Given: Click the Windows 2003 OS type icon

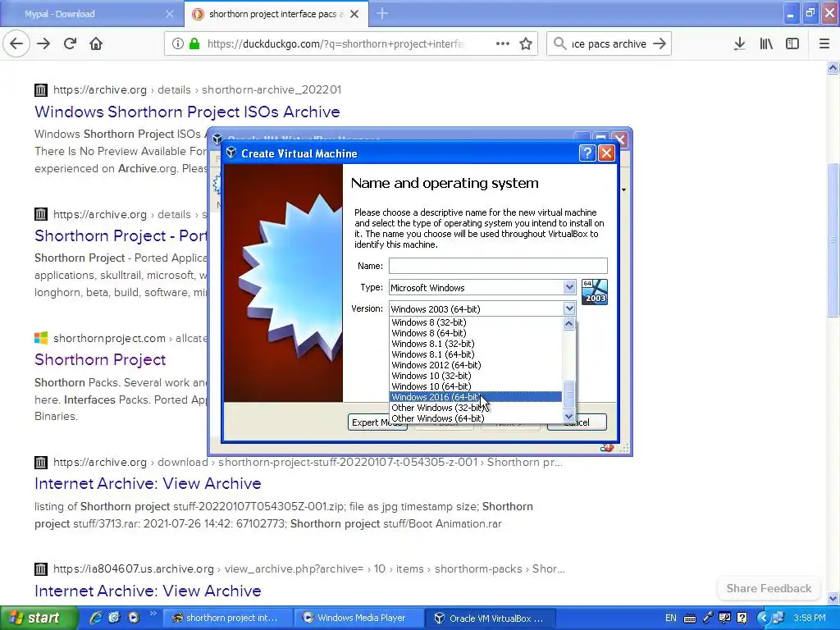Looking at the screenshot, I should [x=595, y=292].
